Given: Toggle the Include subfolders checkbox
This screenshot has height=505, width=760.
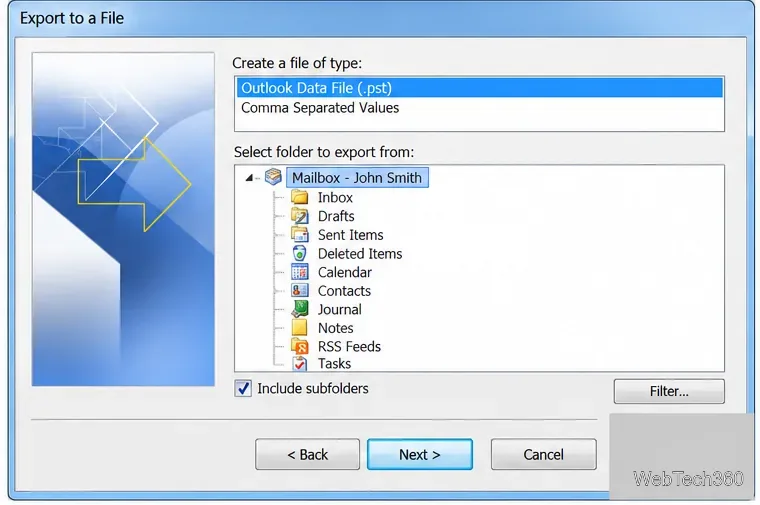Looking at the screenshot, I should (243, 388).
